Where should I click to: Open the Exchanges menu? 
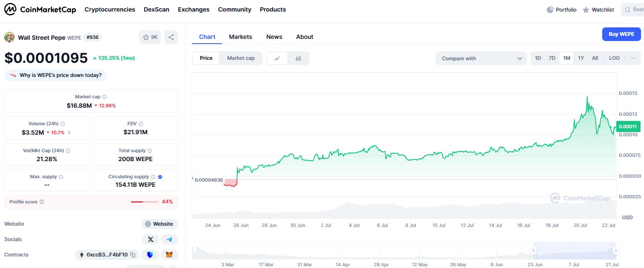pos(194,9)
